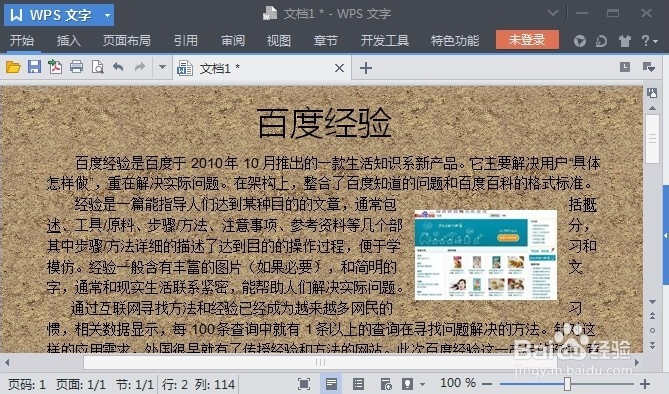This screenshot has width=669, height=394.
Task: Click the 百度经验 document title
Action: (x=324, y=123)
